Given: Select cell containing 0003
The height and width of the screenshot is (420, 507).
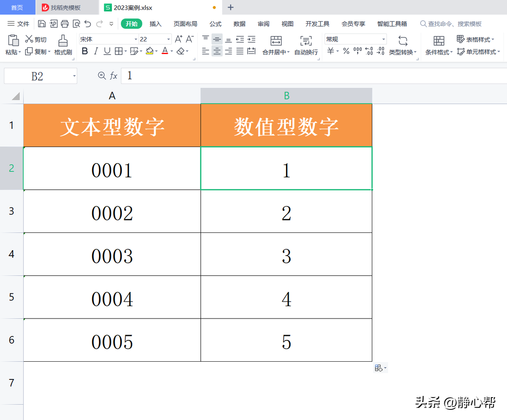Looking at the screenshot, I should tap(112, 254).
